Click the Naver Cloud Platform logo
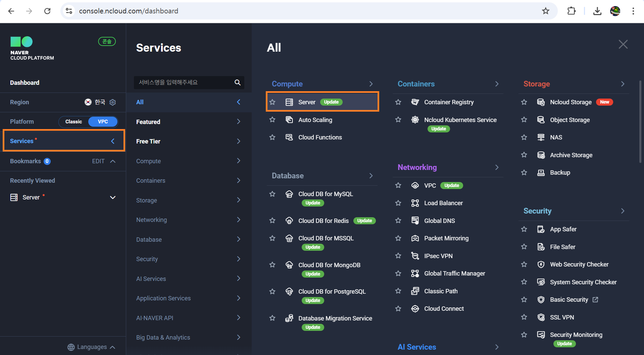Viewport: 644px width, 355px height. [32, 48]
